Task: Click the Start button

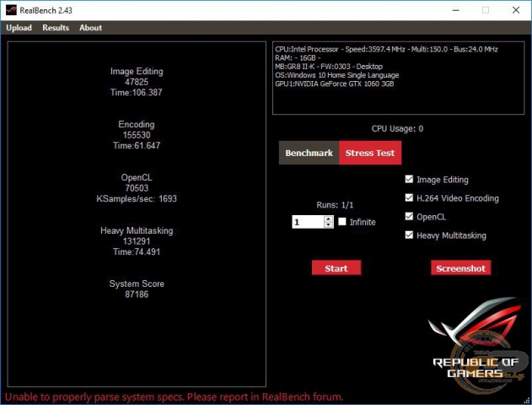Action: pos(336,268)
